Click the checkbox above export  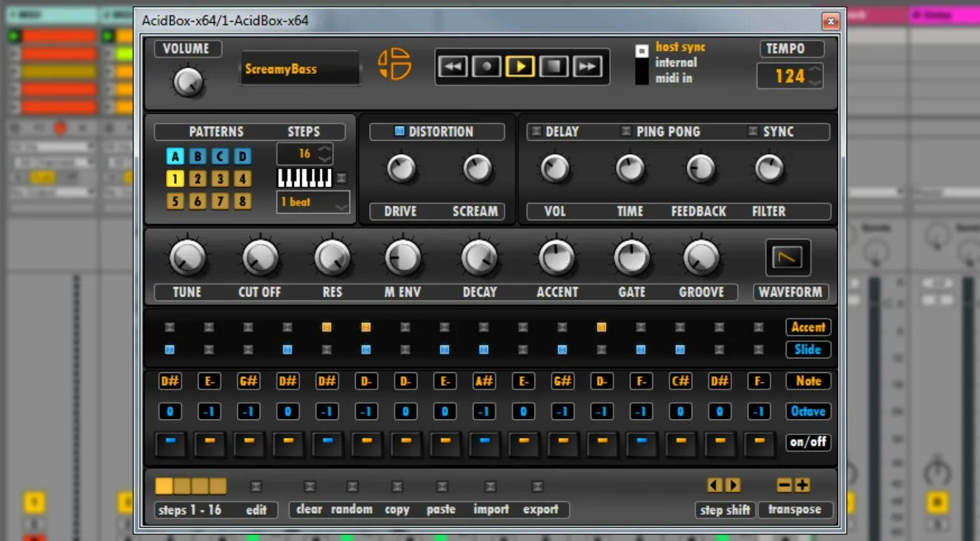(538, 486)
